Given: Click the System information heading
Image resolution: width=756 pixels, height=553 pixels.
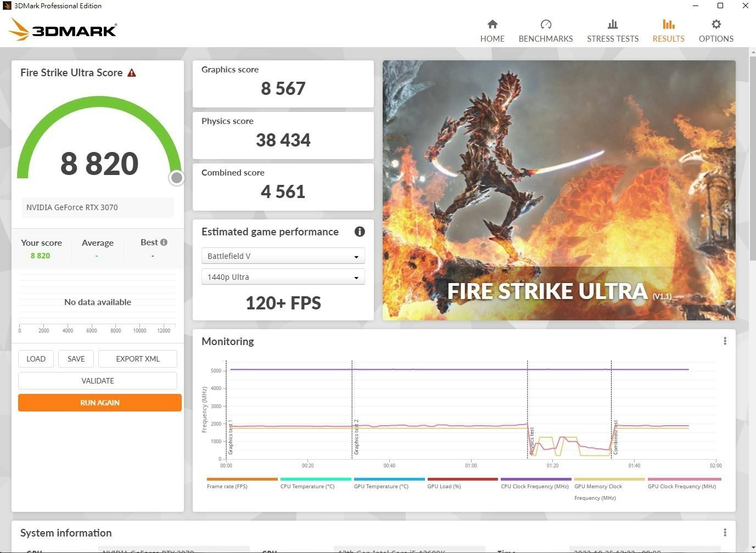Looking at the screenshot, I should coord(66,533).
